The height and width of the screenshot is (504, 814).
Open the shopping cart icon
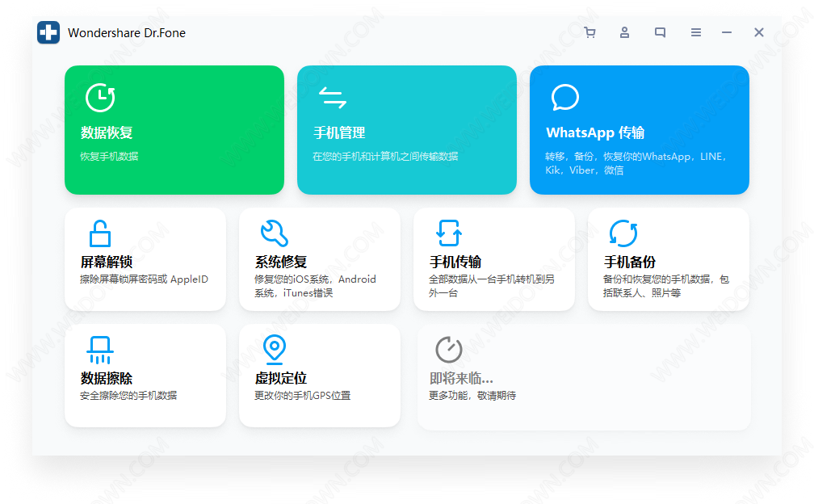(590, 32)
